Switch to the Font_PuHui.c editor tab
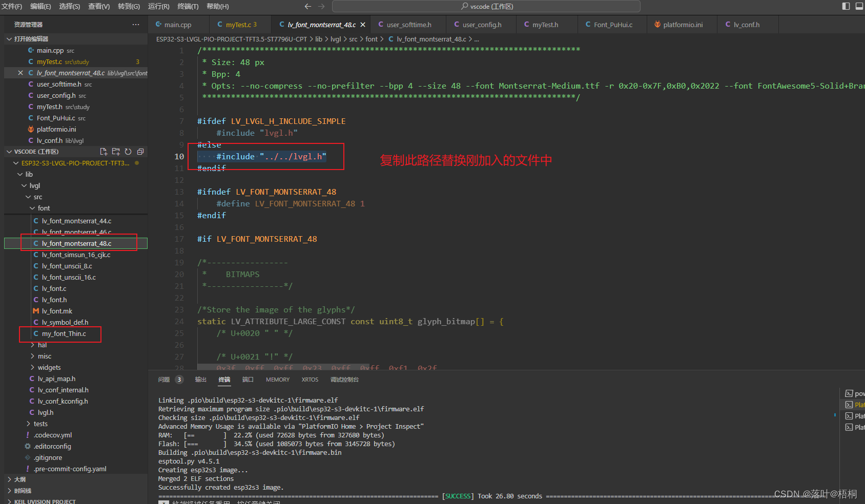 click(613, 25)
